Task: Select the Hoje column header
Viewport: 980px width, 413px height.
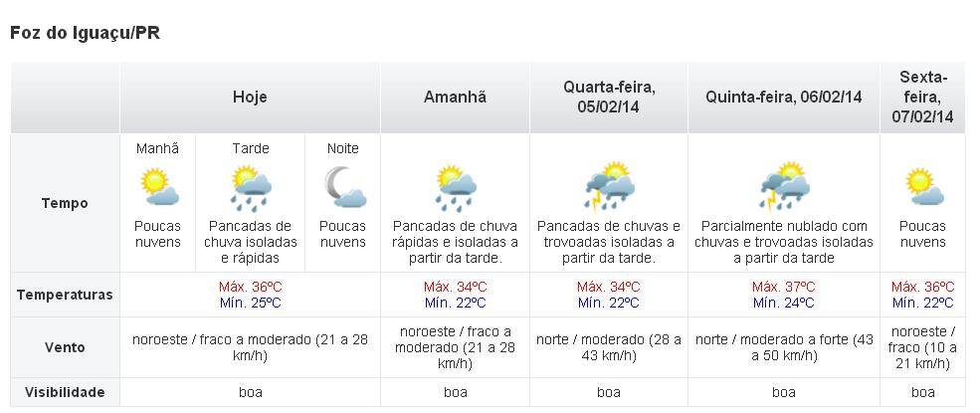Action: pyautogui.click(x=250, y=98)
